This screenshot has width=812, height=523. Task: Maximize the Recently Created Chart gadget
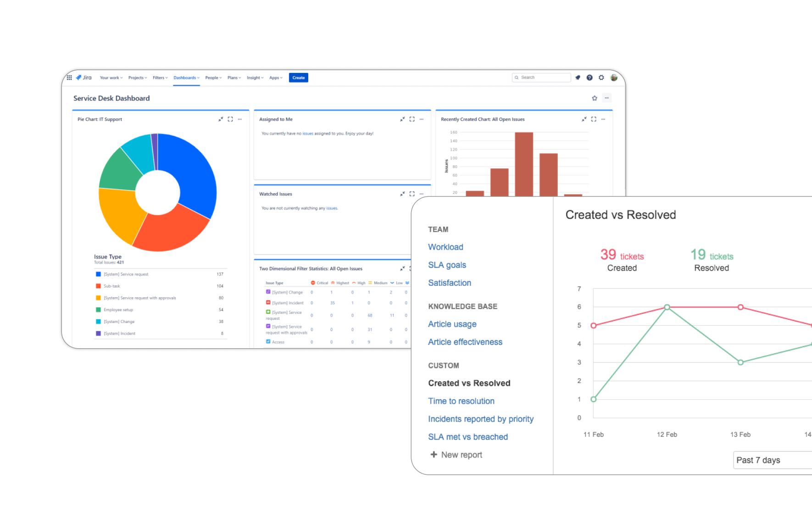point(594,119)
